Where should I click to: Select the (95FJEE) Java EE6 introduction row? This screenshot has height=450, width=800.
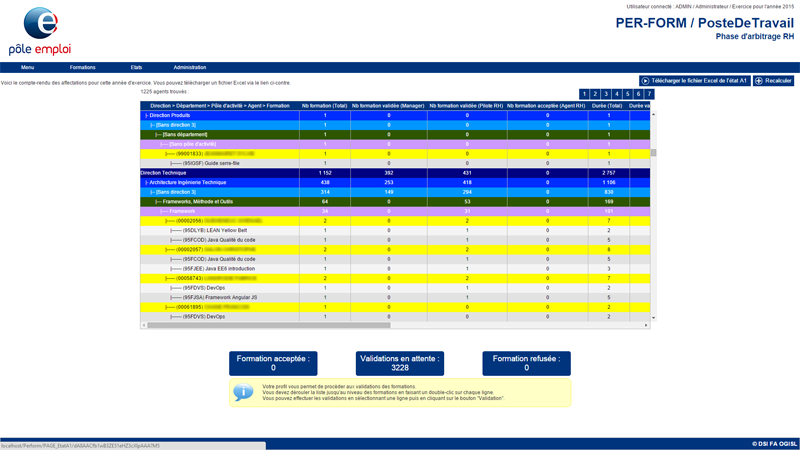click(395, 269)
